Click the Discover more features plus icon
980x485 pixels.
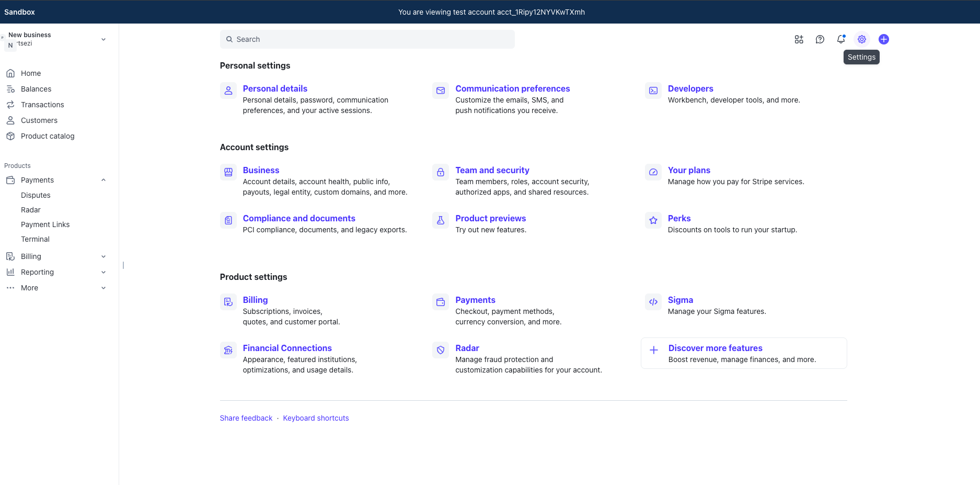[x=654, y=350]
